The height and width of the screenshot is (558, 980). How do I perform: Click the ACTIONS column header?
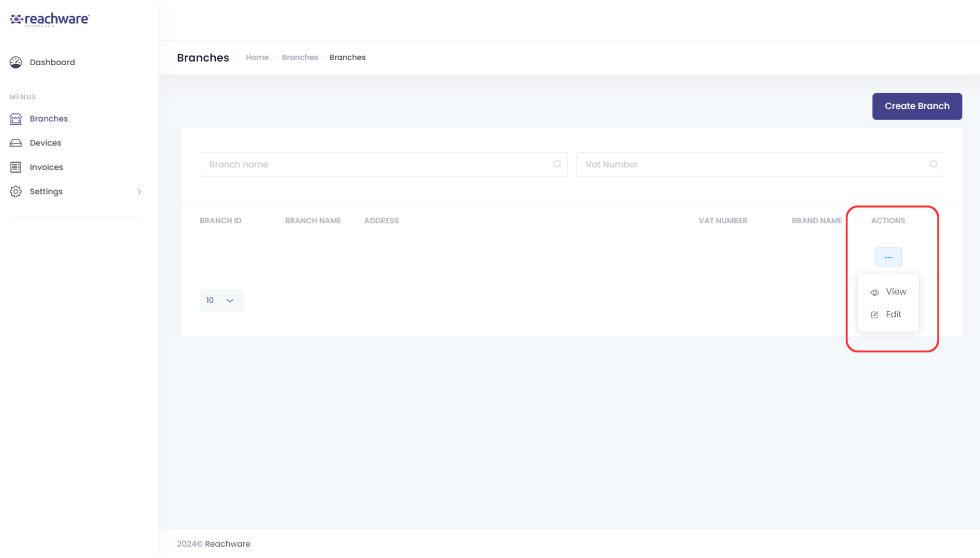888,221
